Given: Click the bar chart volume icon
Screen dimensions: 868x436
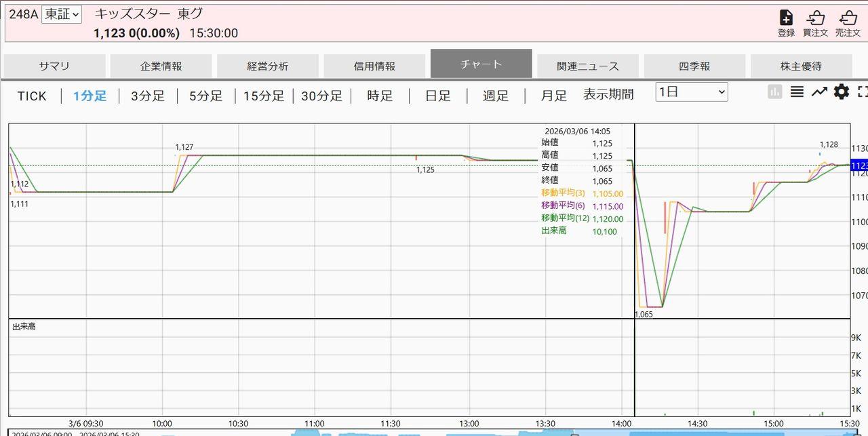Looking at the screenshot, I should 774,92.
